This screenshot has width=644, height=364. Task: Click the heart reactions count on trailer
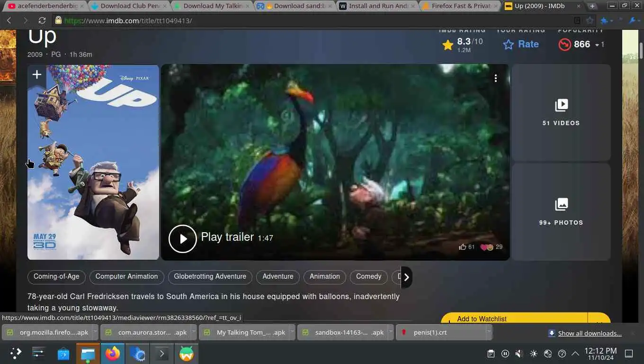[x=492, y=247]
